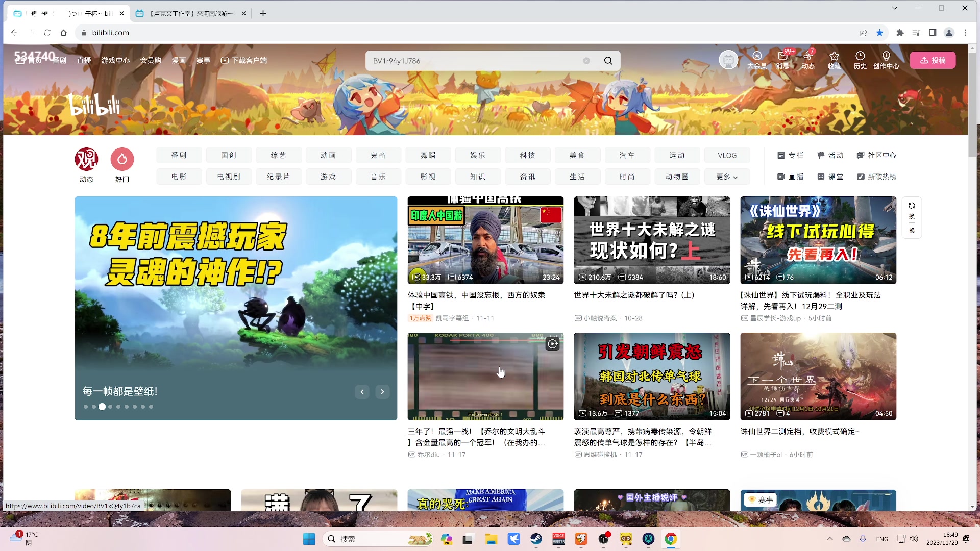Open 消息 messages icon
The width and height of the screenshot is (980, 551).
click(x=782, y=60)
